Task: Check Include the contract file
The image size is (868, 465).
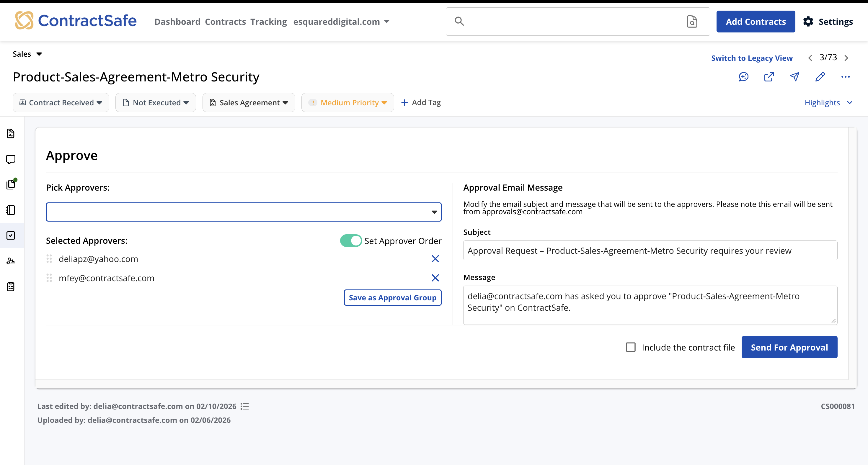Action: coord(630,347)
